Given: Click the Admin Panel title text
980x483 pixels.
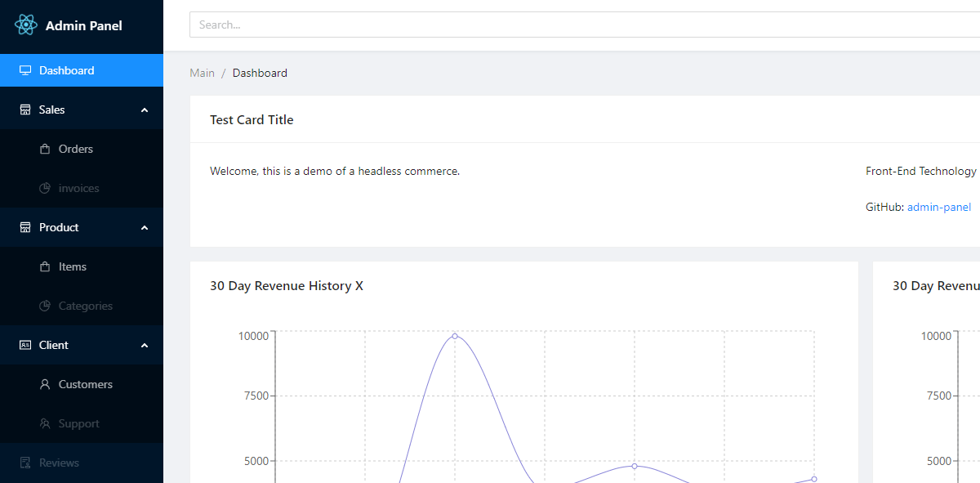Looking at the screenshot, I should [x=83, y=25].
